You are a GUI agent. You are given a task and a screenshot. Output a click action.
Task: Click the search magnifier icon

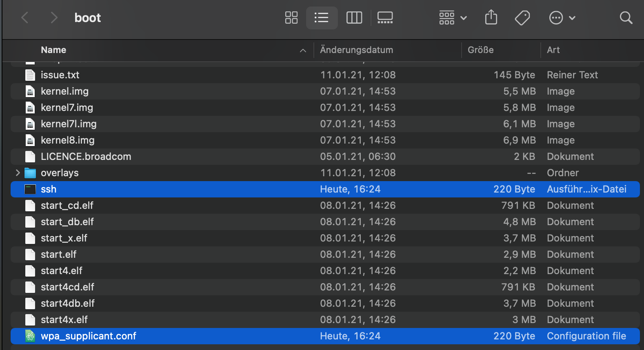[626, 18]
